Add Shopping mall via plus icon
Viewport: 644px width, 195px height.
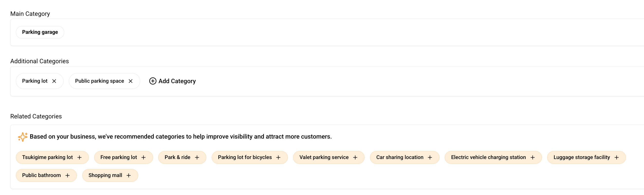129,176
